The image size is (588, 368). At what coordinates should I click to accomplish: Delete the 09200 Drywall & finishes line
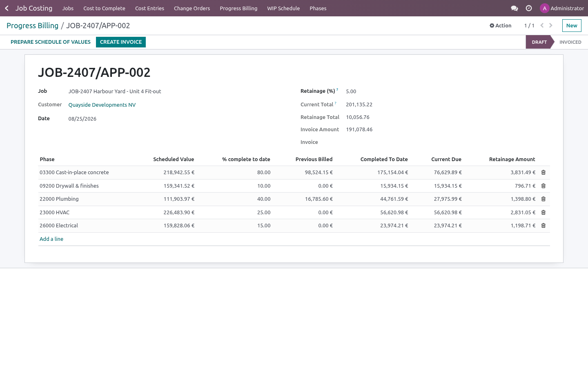pyautogui.click(x=543, y=186)
